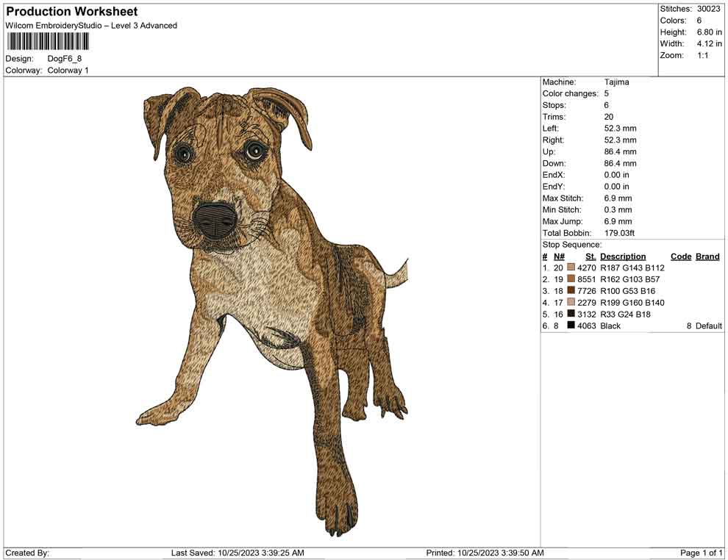Click the black swatch for stop 6
Screen dimensions: 728x560
[571, 326]
